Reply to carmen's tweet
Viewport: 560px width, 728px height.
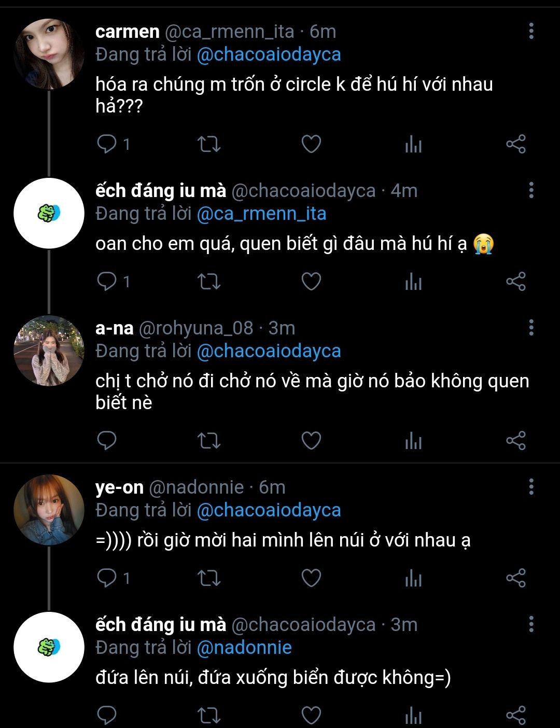107,144
